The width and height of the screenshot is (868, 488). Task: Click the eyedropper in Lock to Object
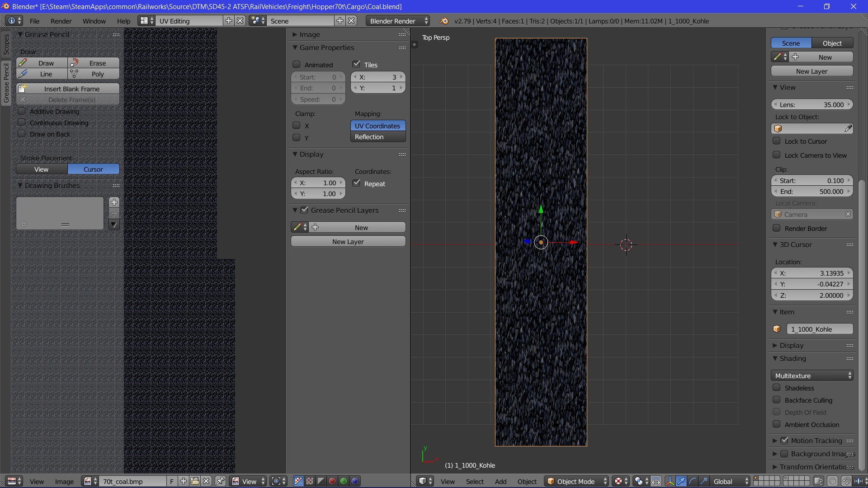click(x=848, y=129)
